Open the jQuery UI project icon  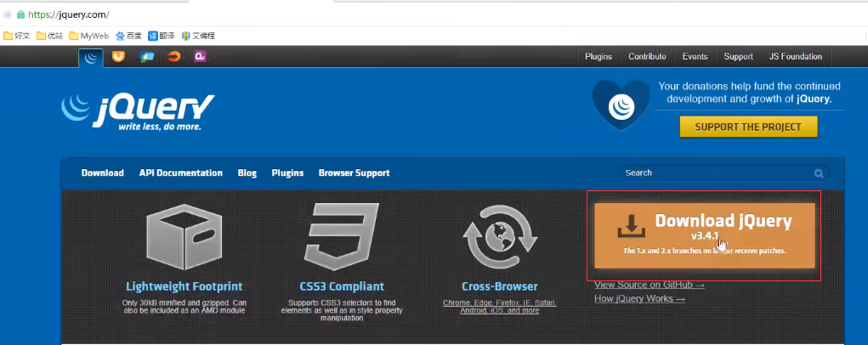(x=118, y=56)
